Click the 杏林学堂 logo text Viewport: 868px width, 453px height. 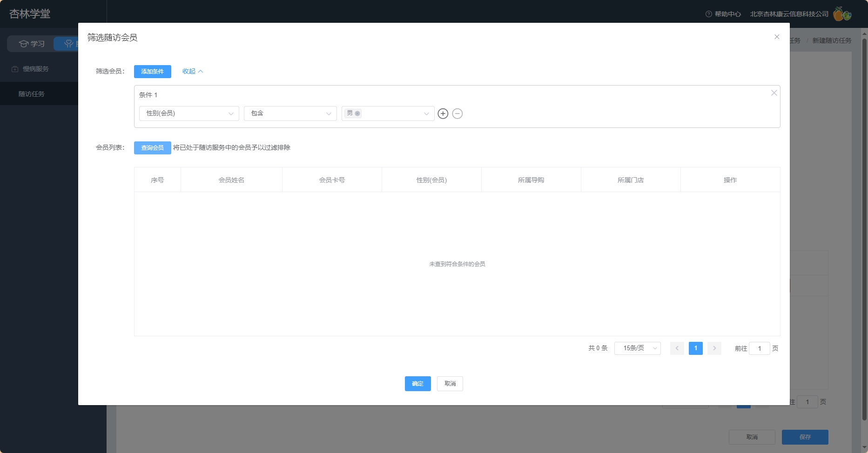point(30,14)
